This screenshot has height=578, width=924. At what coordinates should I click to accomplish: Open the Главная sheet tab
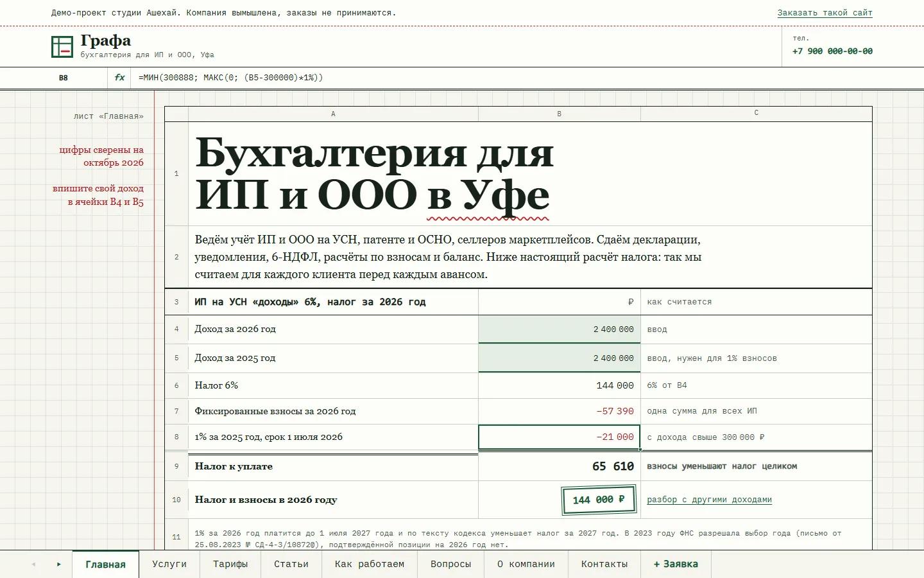pos(105,564)
